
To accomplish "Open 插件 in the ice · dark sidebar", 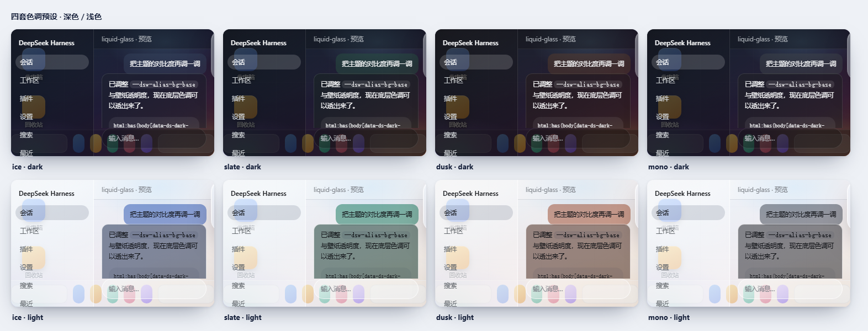I will (x=27, y=98).
